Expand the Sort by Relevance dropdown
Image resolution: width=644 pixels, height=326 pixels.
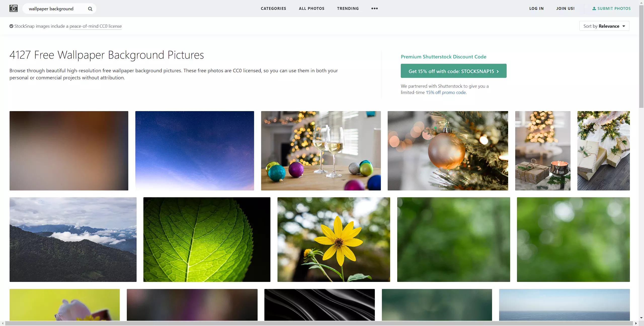[x=604, y=26]
